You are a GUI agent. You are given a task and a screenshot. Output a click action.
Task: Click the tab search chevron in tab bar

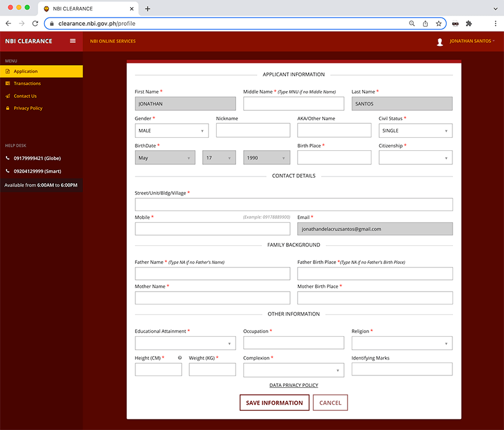(x=495, y=9)
